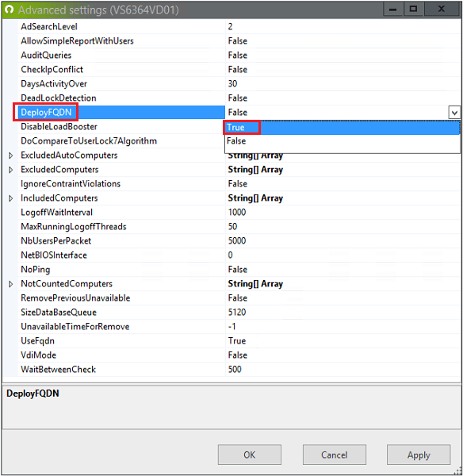Expand the IncludedComputers array

(x=11, y=198)
